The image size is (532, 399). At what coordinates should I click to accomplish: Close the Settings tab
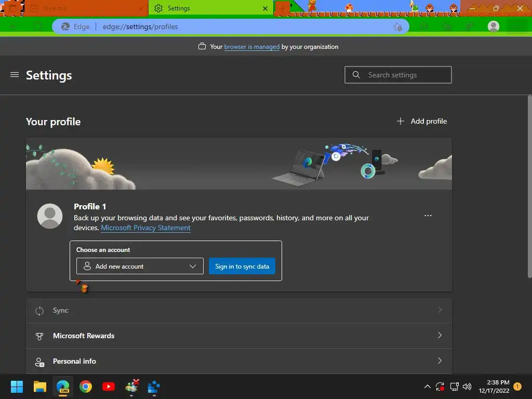pyautogui.click(x=265, y=8)
